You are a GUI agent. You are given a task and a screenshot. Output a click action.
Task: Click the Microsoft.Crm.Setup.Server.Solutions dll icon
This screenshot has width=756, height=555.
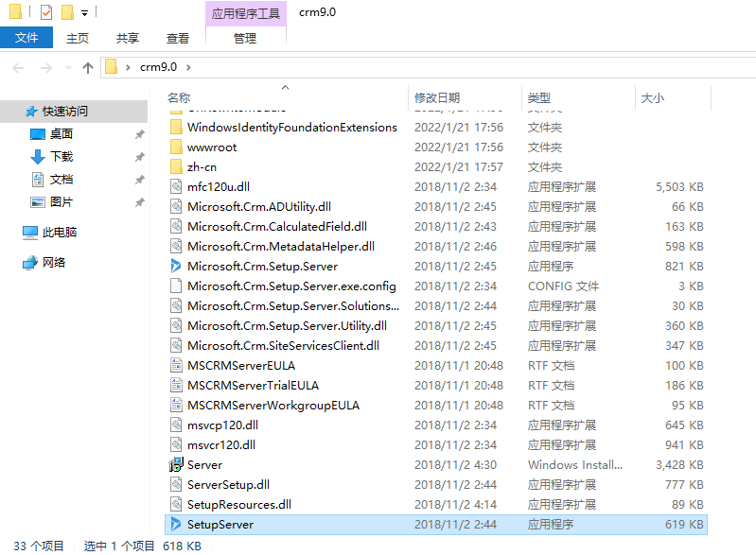point(176,305)
